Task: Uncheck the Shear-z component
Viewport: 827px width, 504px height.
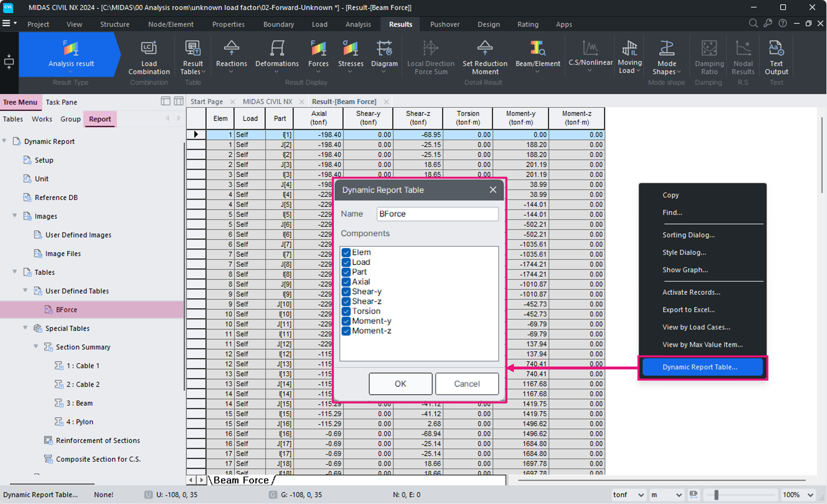Action: 346,301
